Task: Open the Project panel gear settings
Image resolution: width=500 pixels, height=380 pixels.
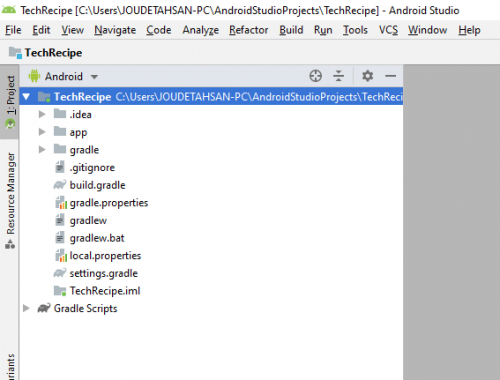Action: click(367, 76)
